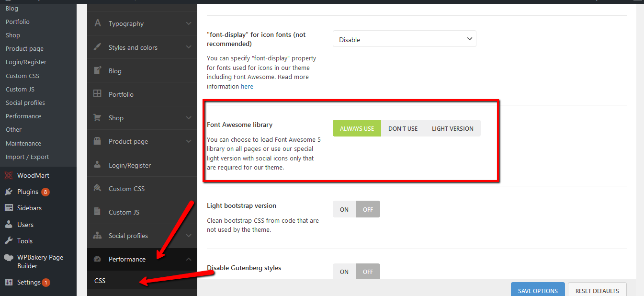Open Performance in admin sidebar submenu
Viewport: 644px width, 296px height.
point(23,116)
